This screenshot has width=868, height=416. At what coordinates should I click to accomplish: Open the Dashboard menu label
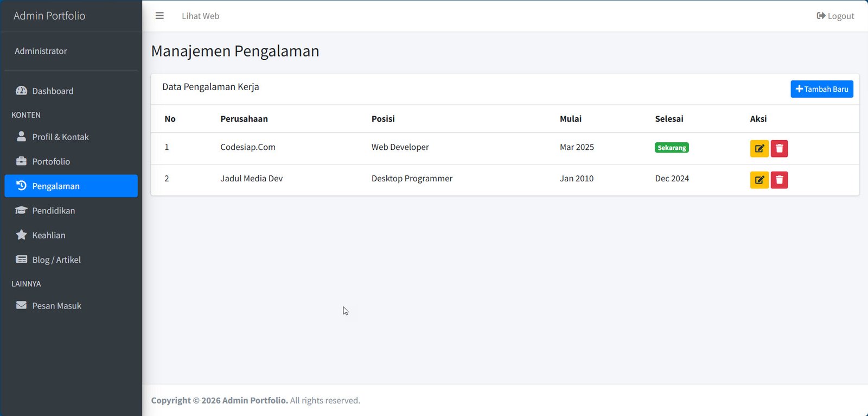pos(53,91)
